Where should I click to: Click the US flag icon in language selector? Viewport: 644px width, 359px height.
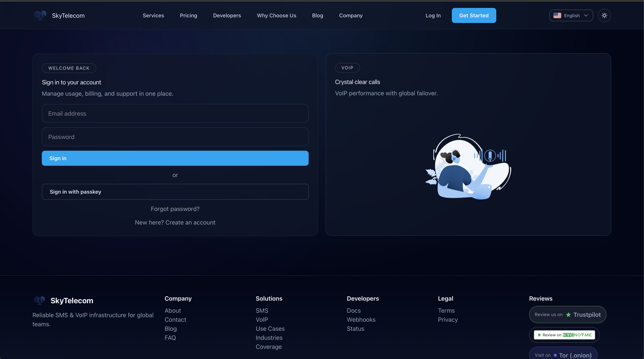(557, 15)
